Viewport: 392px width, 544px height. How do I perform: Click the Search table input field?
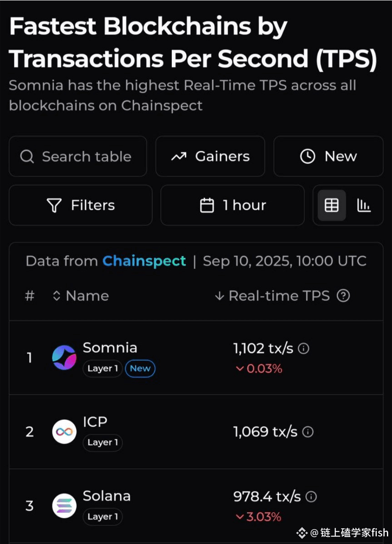click(87, 156)
